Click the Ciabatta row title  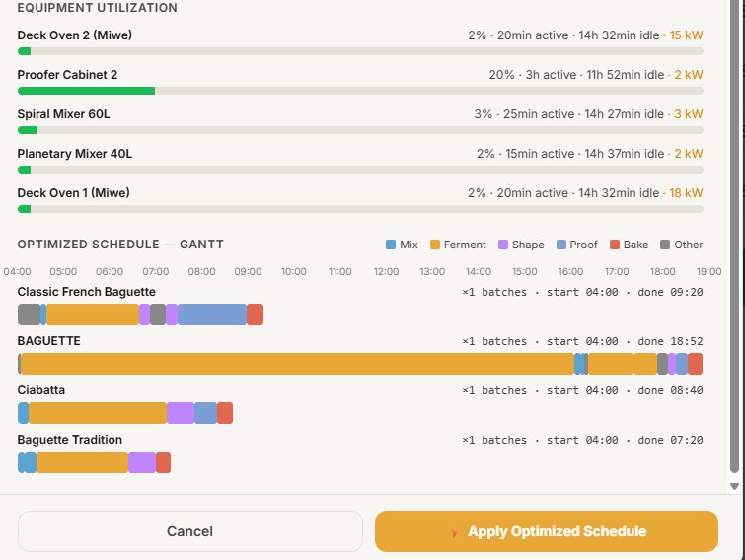coord(41,390)
